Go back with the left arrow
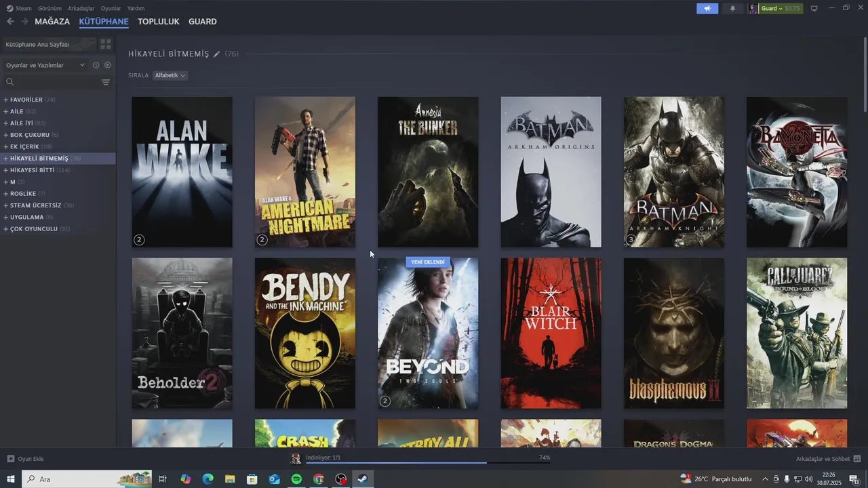Image resolution: width=868 pixels, height=488 pixels. (x=10, y=22)
